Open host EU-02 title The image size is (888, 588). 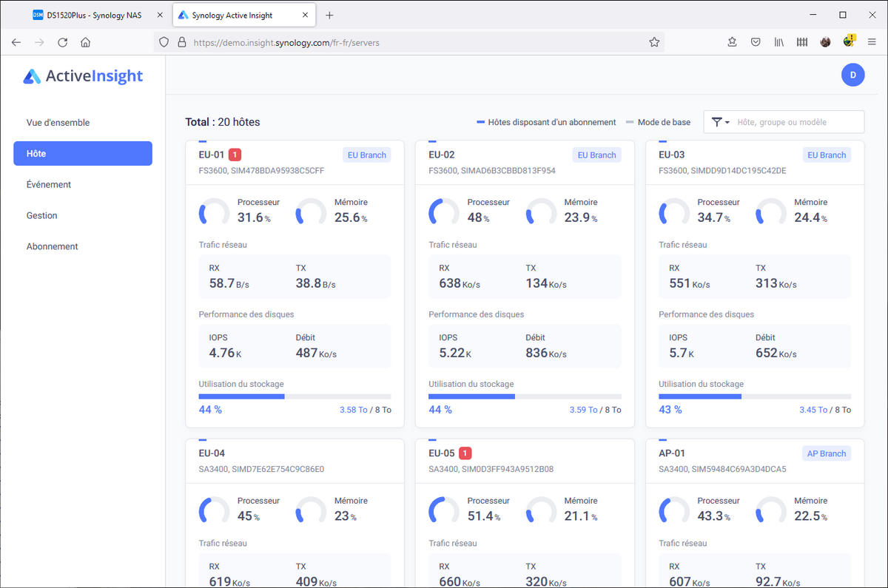point(442,155)
